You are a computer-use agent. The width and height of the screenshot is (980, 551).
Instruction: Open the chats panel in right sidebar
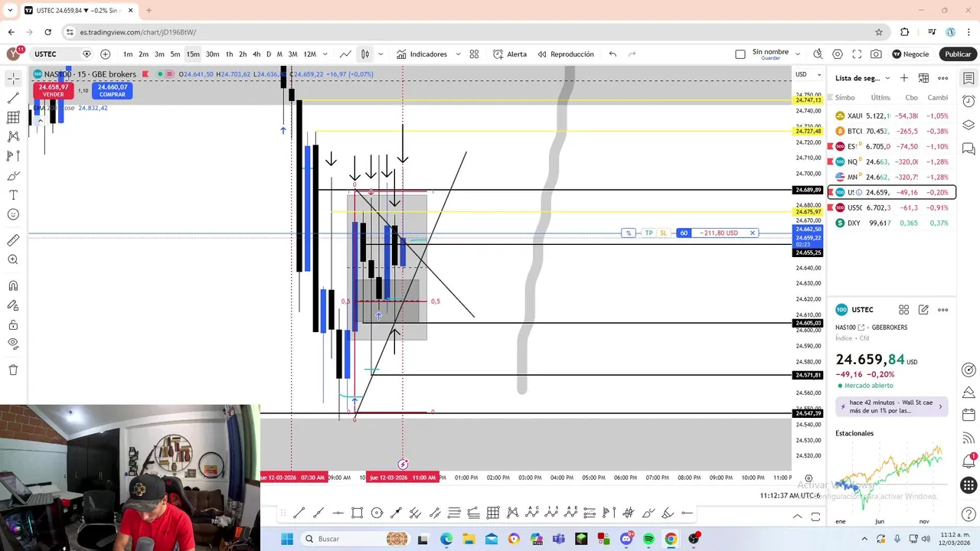(x=969, y=148)
